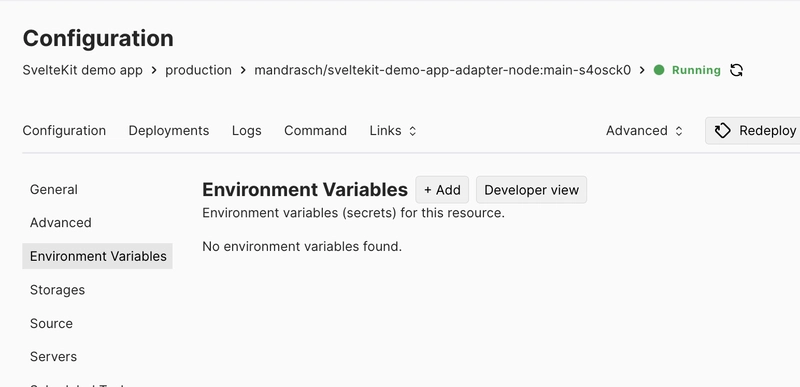This screenshot has width=800, height=387.
Task: Navigate to the production breadcrumb link
Action: (198, 70)
